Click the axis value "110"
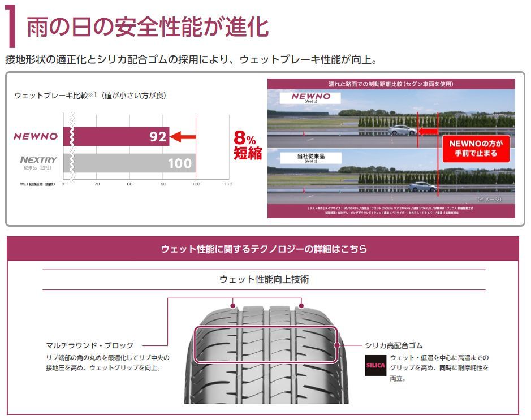Screen dimensions: 531x420 [228, 184]
